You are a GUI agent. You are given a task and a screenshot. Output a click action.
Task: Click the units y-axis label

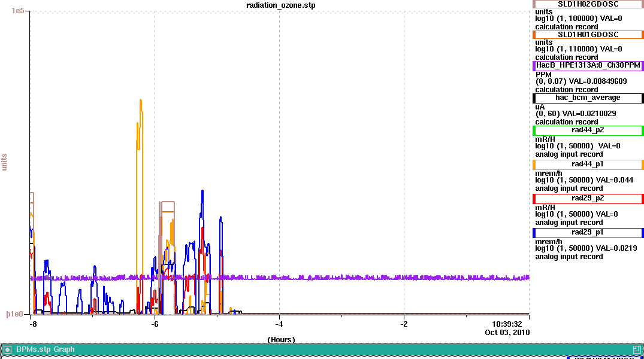click(5, 162)
